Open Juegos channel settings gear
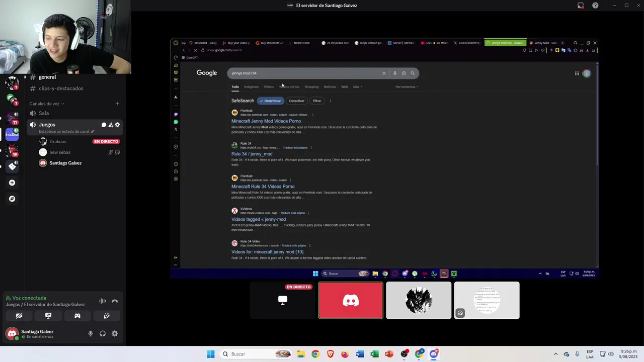644x362 pixels. pyautogui.click(x=118, y=125)
